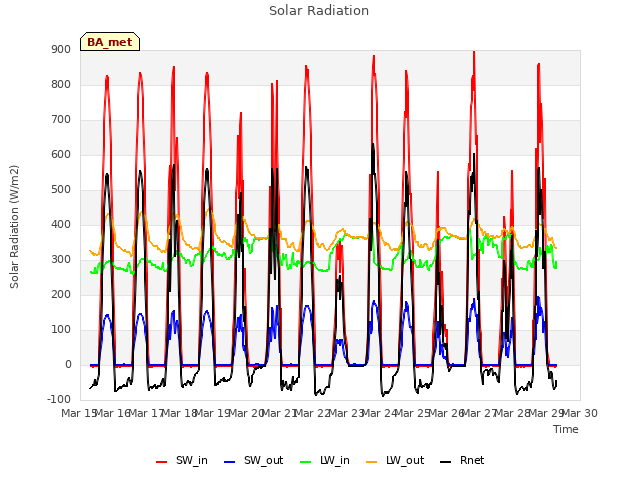The height and width of the screenshot is (480, 640).
Task: Click the SW_out legend entry
Action: point(254,460)
